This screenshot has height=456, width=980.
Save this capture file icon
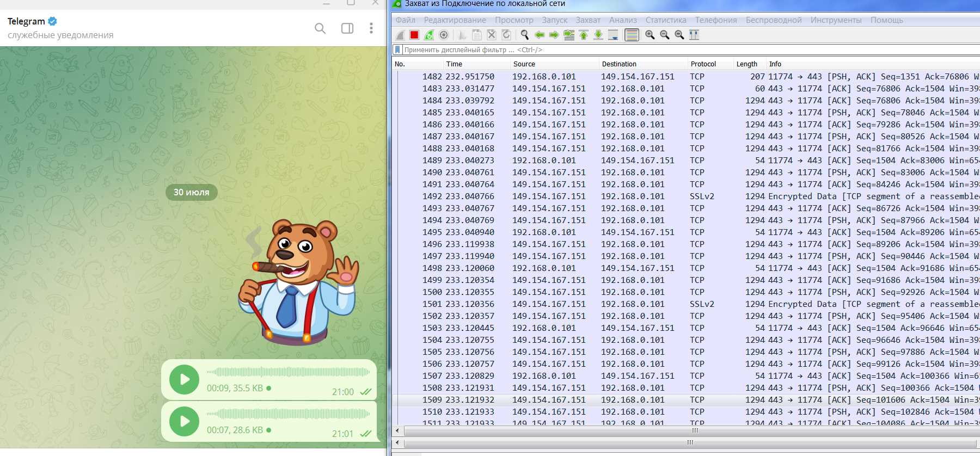point(477,35)
